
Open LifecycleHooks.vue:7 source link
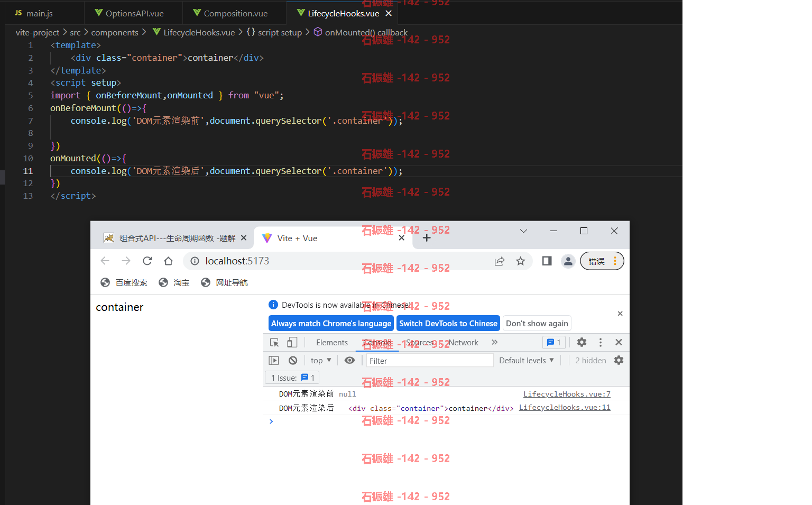(567, 394)
